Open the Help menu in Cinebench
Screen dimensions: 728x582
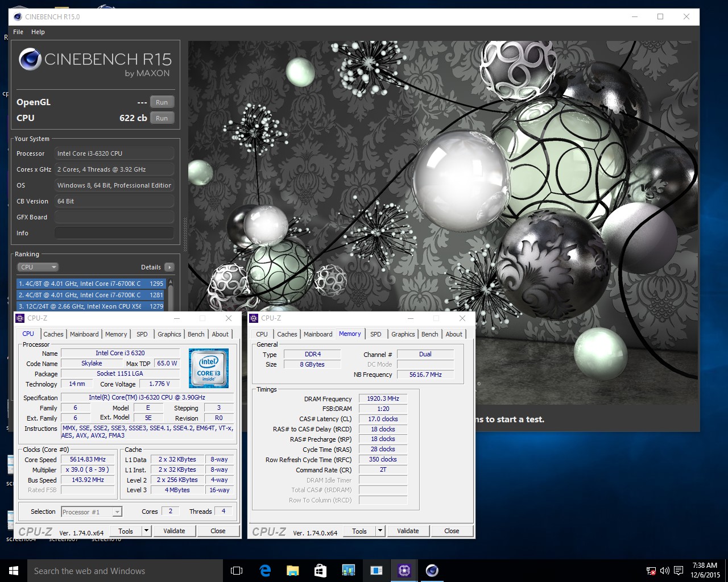[38, 32]
